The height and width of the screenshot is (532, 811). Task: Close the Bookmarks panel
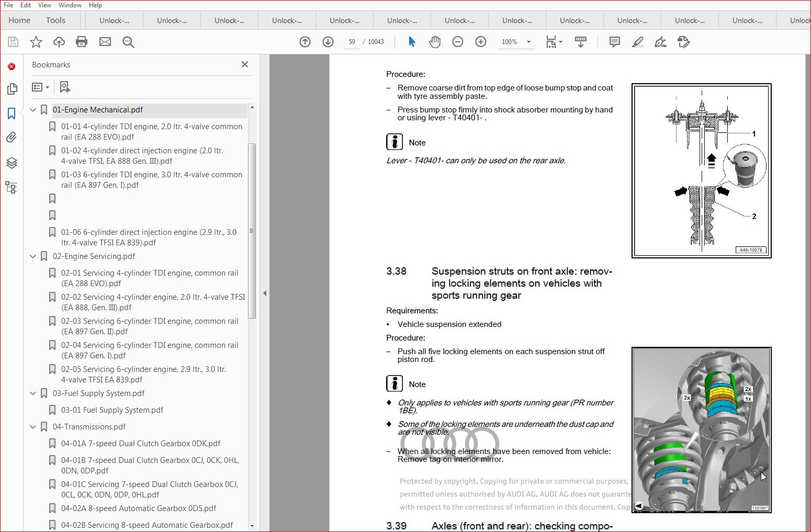pyautogui.click(x=245, y=64)
